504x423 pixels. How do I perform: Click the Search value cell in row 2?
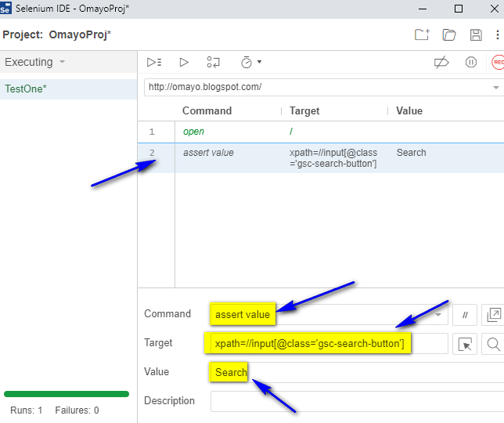point(411,153)
